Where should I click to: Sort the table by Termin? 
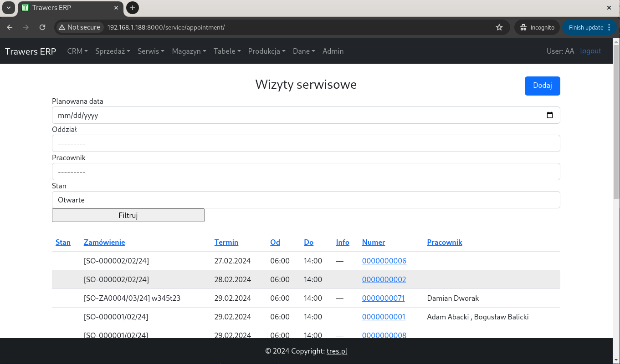[226, 242]
